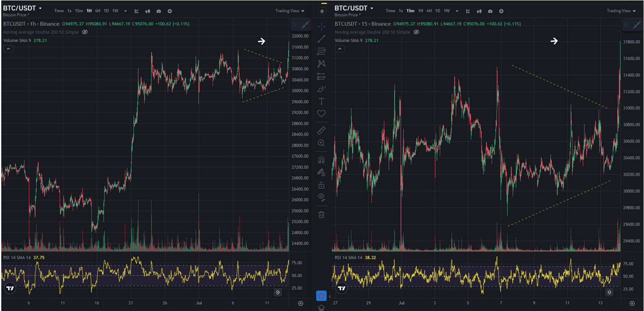Take a snapshot with left chart camera icon

(159, 11)
